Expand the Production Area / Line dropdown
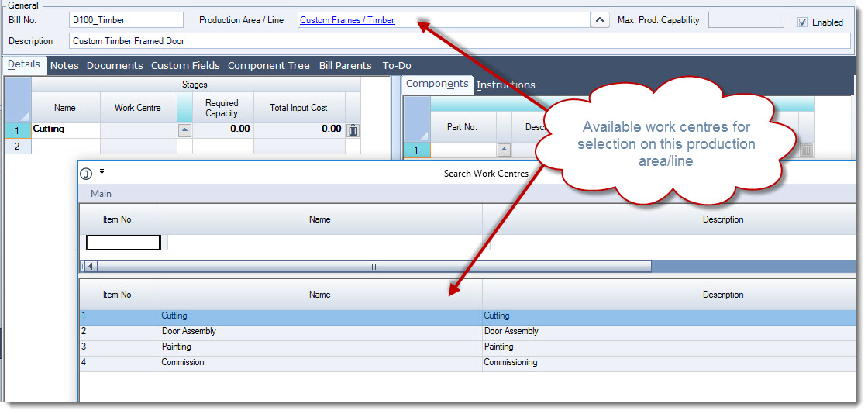The width and height of the screenshot is (868, 414). 600,20
